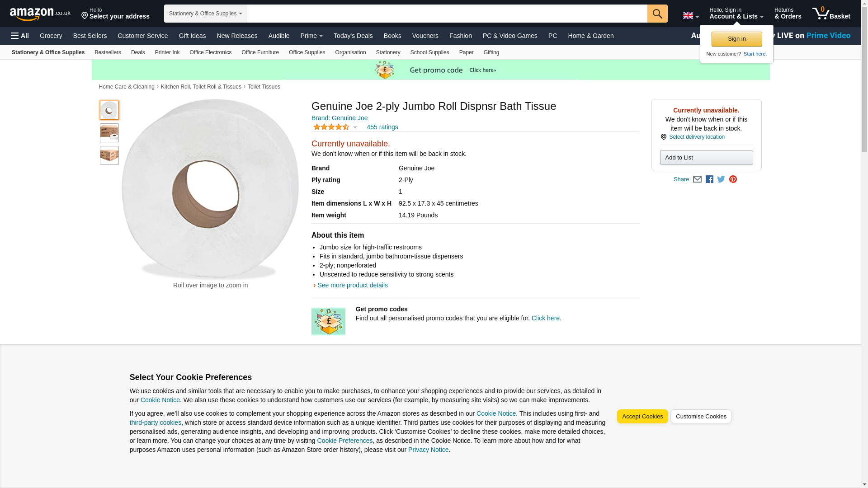Expand the star rating breakdown arrow

[x=355, y=127]
